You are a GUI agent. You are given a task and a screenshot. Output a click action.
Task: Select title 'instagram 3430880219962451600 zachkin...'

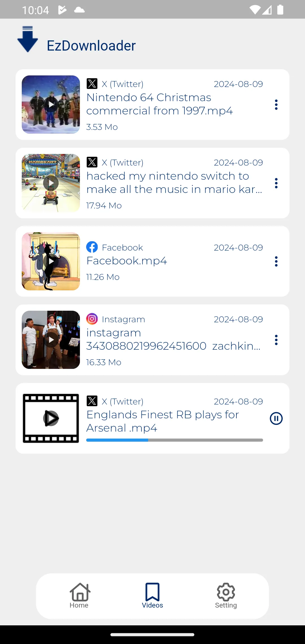(x=173, y=339)
